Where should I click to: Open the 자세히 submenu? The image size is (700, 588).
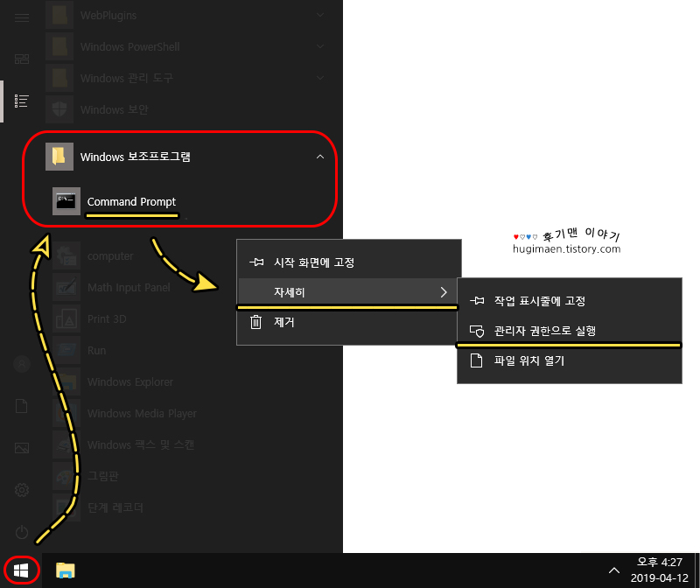tap(348, 292)
